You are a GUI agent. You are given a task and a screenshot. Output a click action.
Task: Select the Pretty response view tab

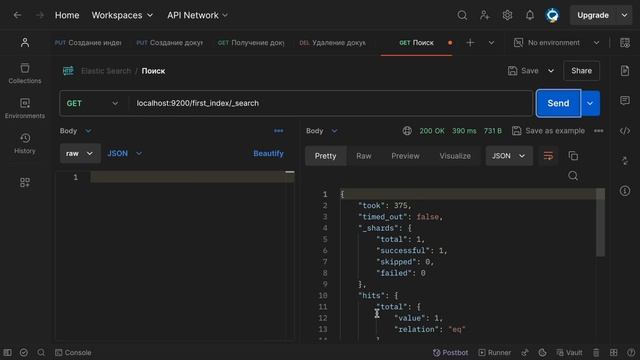coord(325,156)
